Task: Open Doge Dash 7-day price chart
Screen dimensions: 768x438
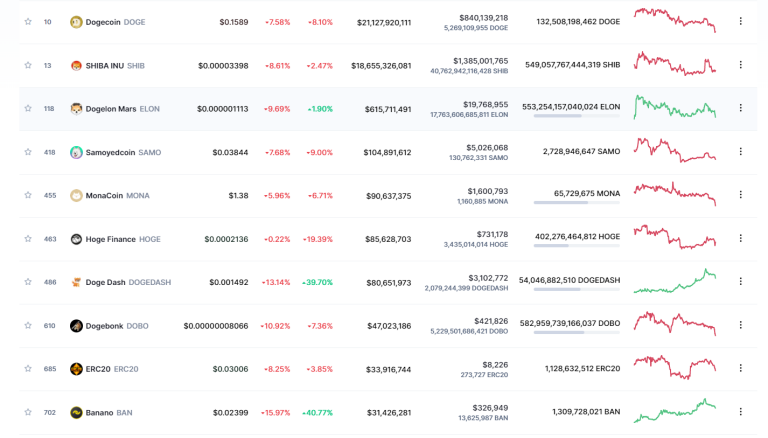Action: click(x=675, y=281)
